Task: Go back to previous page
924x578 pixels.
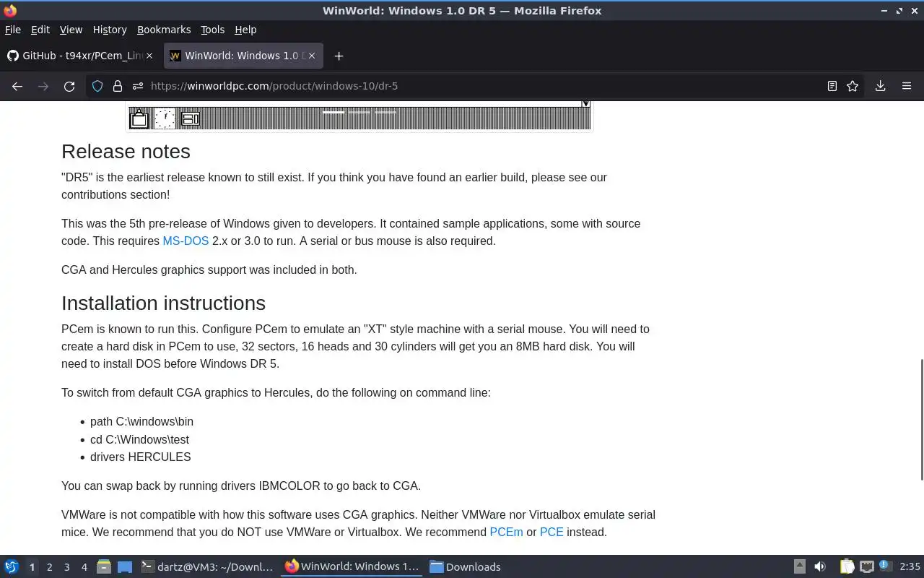Action: point(17,86)
